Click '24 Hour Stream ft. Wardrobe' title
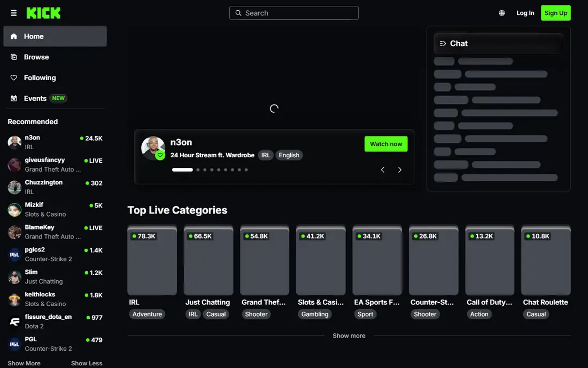 tap(212, 155)
